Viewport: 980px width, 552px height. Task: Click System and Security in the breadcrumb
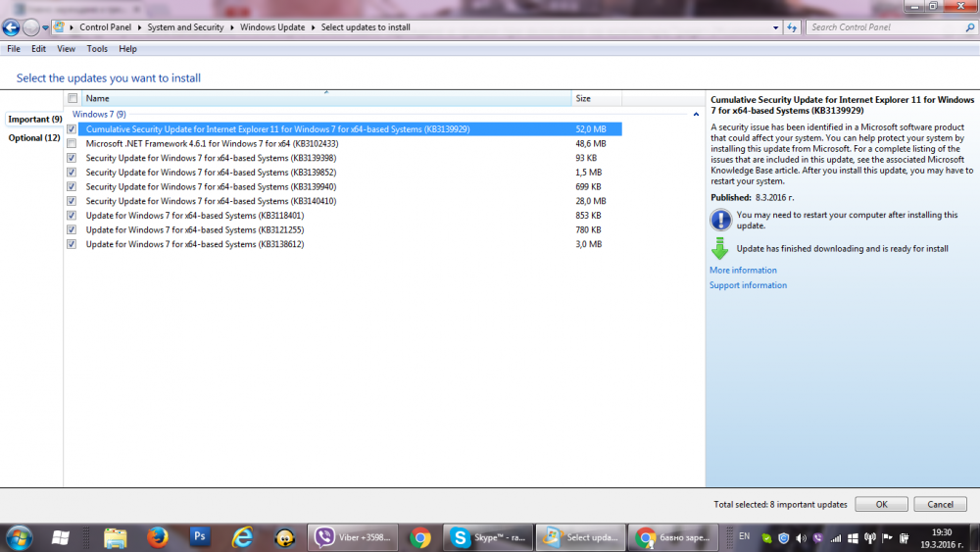185,27
